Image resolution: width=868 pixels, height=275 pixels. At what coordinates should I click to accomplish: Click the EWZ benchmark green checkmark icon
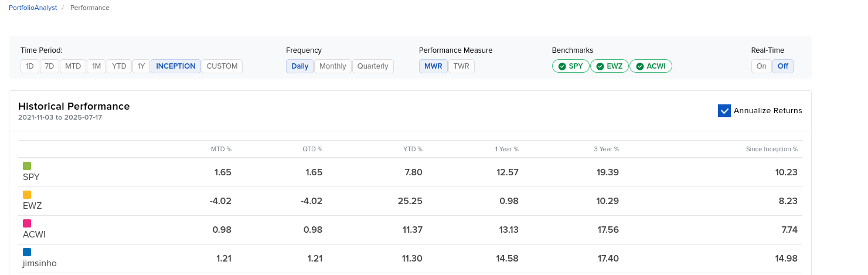(600, 66)
